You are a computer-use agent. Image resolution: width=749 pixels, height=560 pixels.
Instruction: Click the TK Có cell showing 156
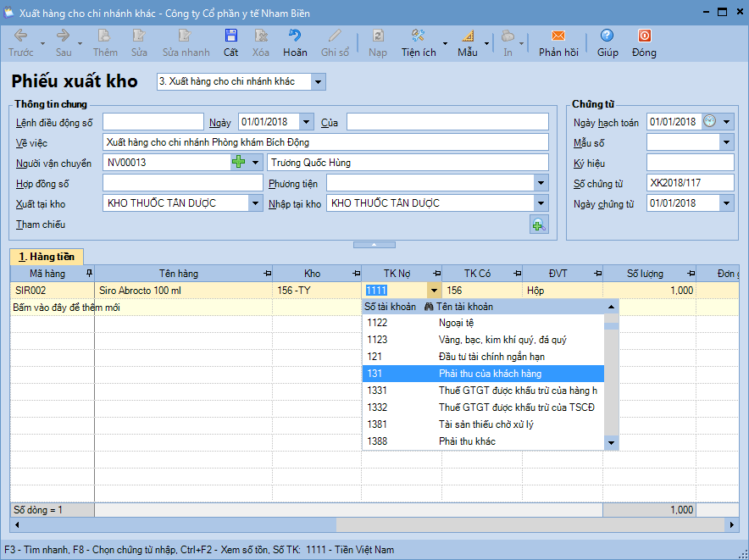(482, 291)
